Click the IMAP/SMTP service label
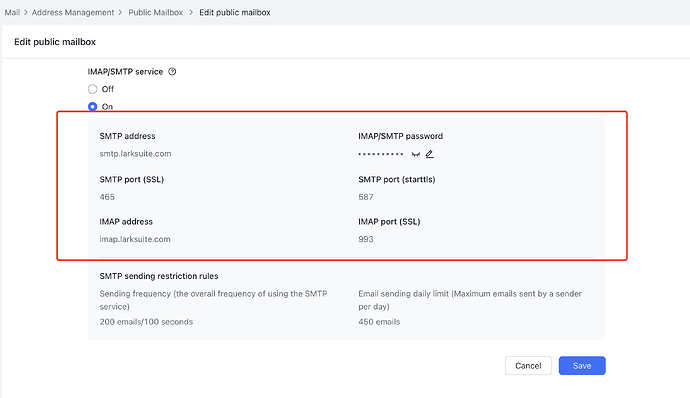The width and height of the screenshot is (690, 398). (125, 72)
